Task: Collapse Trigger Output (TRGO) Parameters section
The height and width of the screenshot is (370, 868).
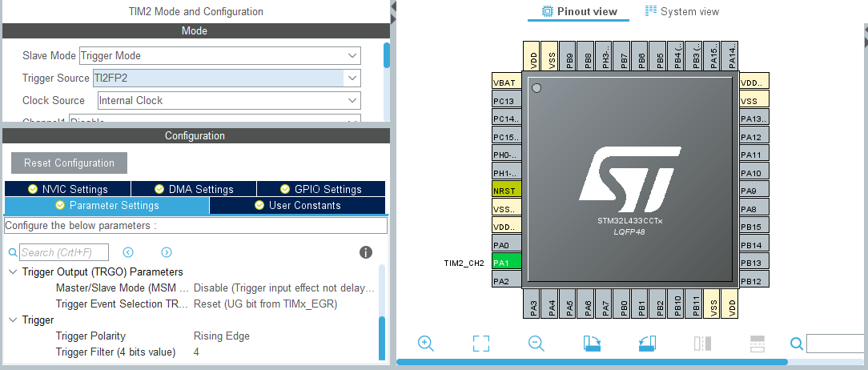Action: pyautogui.click(x=13, y=272)
